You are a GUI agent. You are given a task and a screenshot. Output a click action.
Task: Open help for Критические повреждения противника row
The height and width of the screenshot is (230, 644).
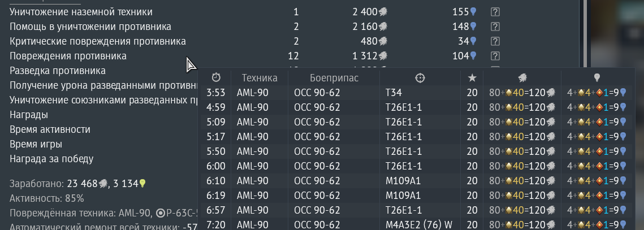click(x=495, y=41)
